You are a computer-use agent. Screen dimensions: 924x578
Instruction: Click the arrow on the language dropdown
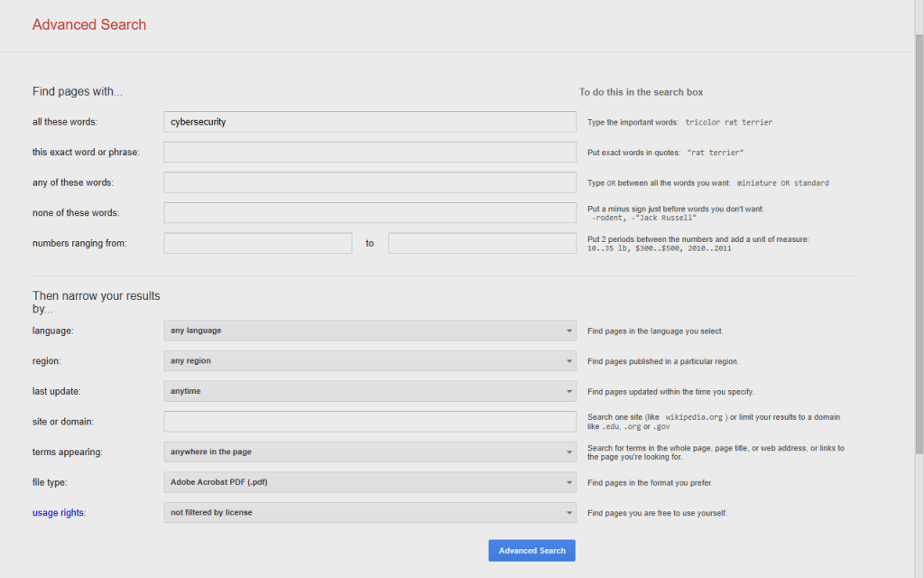568,331
